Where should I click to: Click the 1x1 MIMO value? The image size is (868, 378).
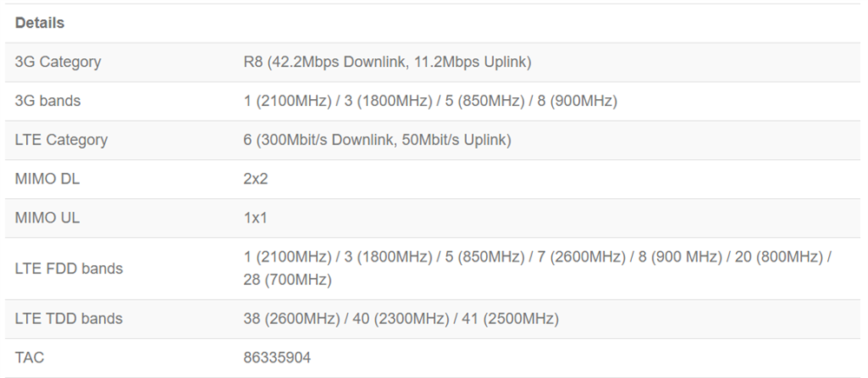pyautogui.click(x=255, y=218)
